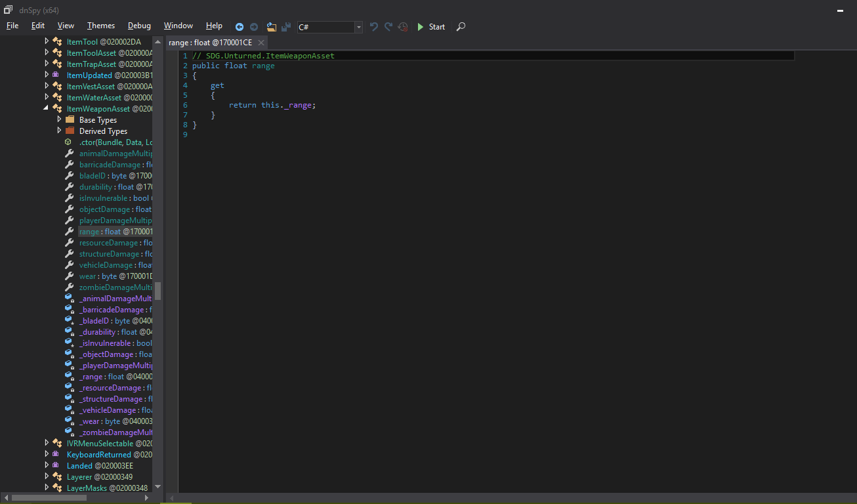The image size is (857, 504).
Task: Expand the IVRMenuSelectable tree node
Action: point(47,443)
